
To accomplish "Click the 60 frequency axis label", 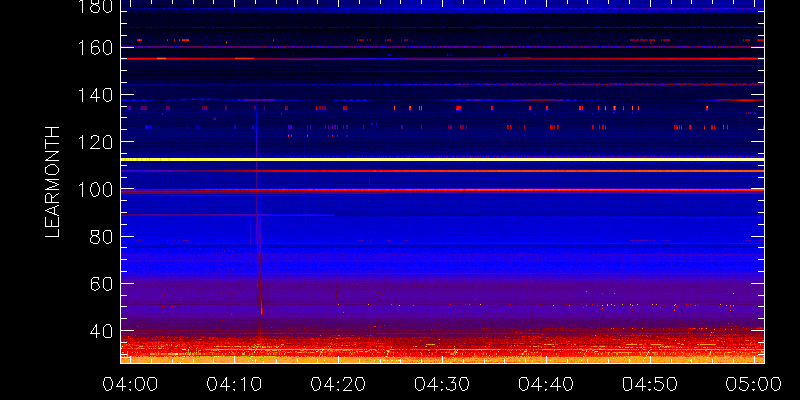I will 101,284.
